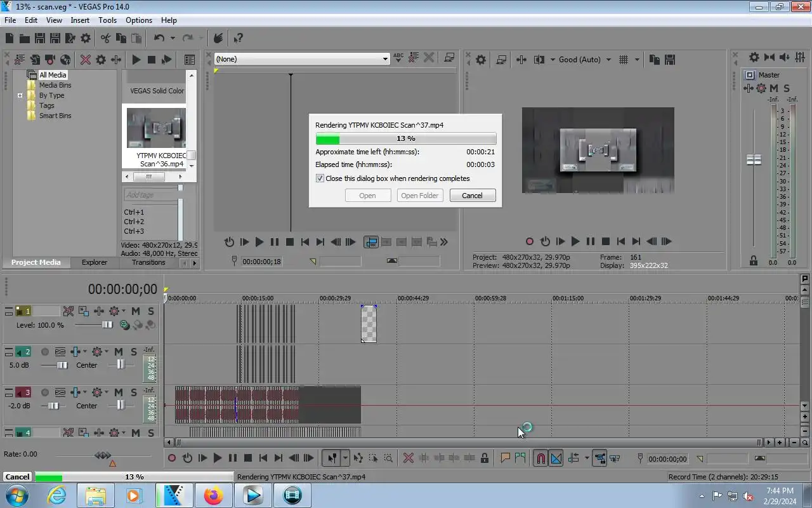Open Master Bus audio properties gear
This screenshot has width=812, height=508.
(754, 57)
